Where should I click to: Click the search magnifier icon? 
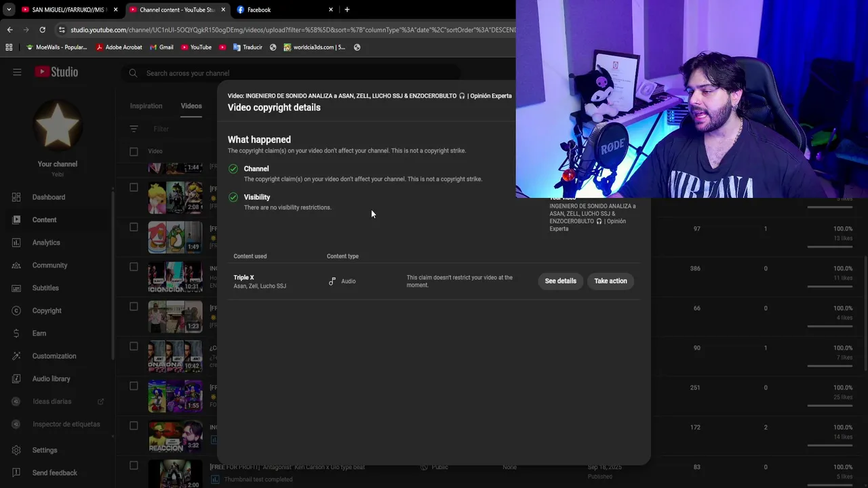pyautogui.click(x=133, y=73)
